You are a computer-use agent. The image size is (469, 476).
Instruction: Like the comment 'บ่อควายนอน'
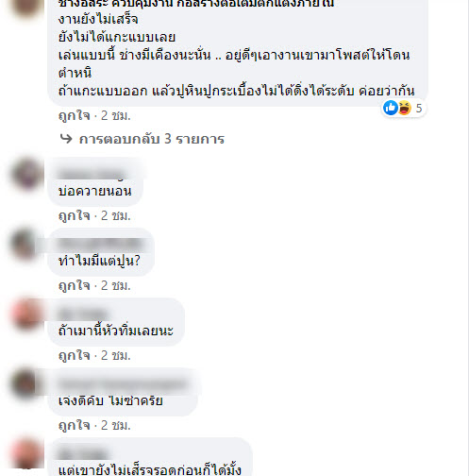[x=75, y=215]
